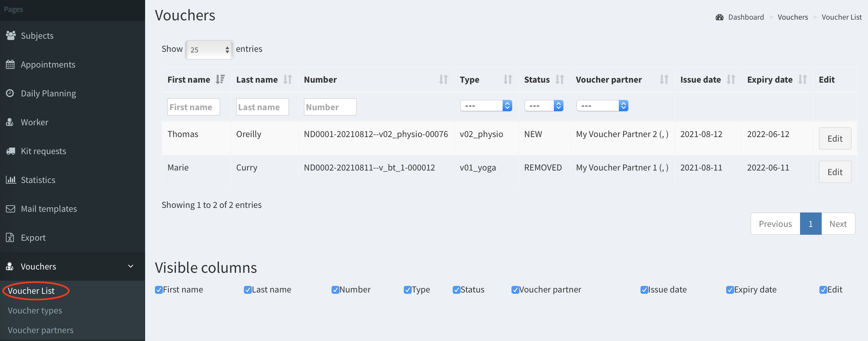Uncheck the First name column checkbox
The image size is (868, 341).
(158, 290)
